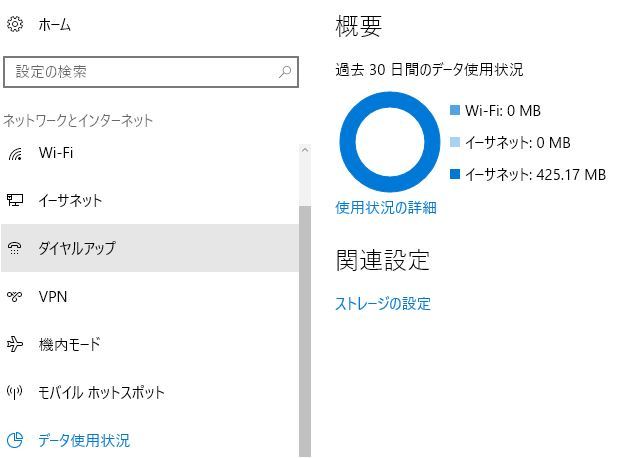The width and height of the screenshot is (644, 458).
Task: Go to 機内モード settings
Action: [x=69, y=345]
